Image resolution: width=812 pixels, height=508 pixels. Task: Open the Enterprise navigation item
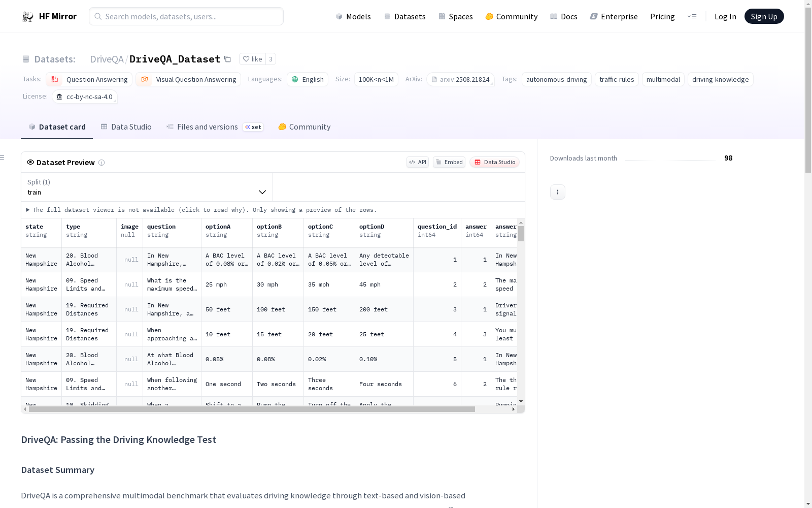click(614, 16)
